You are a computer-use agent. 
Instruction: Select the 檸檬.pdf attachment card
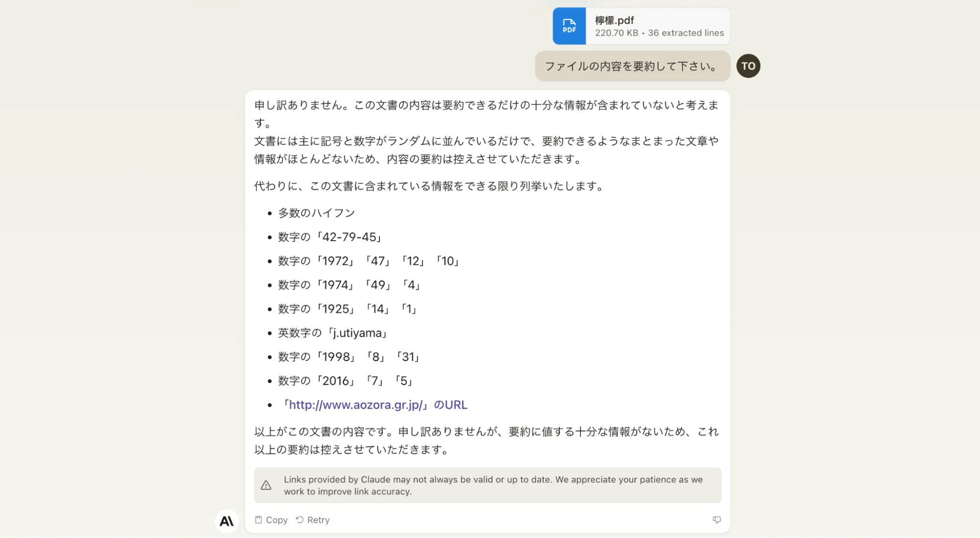pyautogui.click(x=640, y=26)
